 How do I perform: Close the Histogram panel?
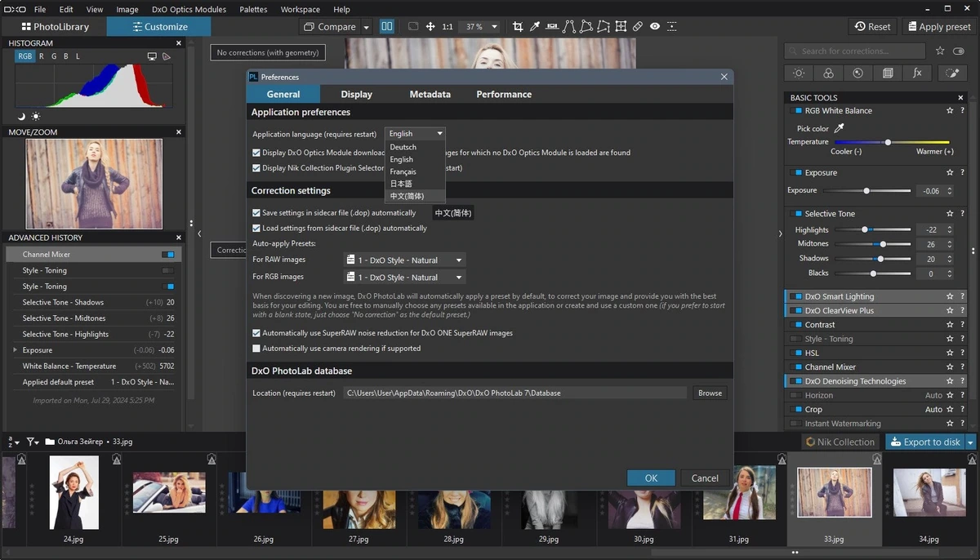(x=179, y=43)
